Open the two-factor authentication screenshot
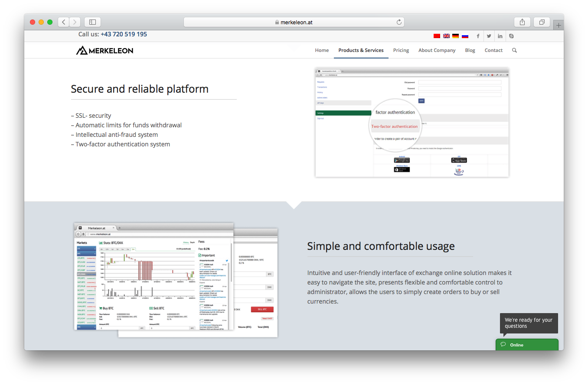This screenshot has height=385, width=588. 412,123
